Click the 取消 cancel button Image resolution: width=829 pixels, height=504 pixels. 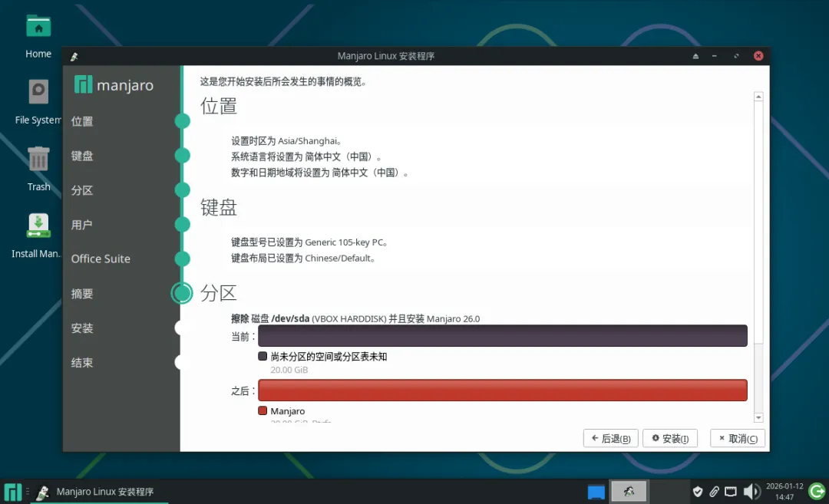(x=736, y=438)
